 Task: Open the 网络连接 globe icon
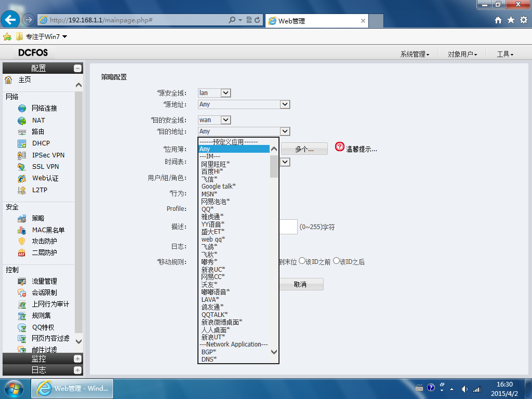point(22,108)
